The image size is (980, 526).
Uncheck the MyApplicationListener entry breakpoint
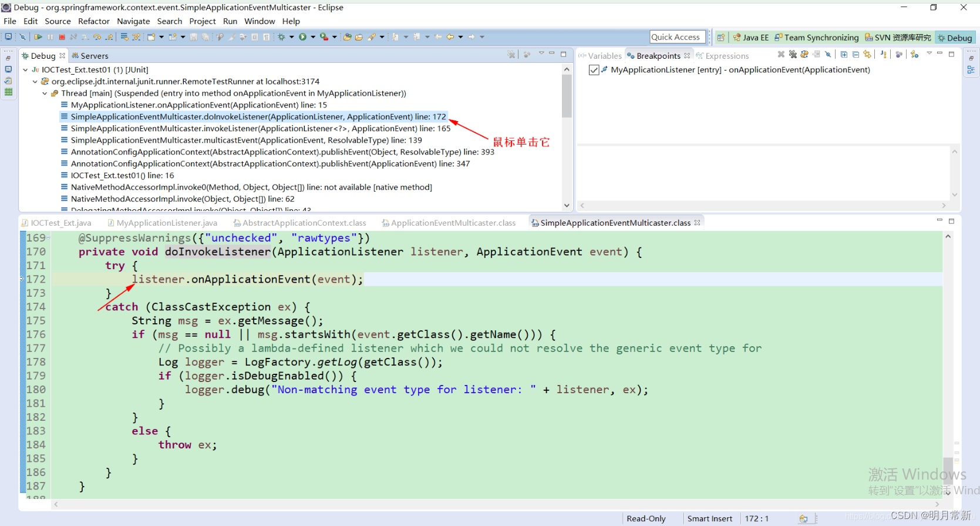[594, 70]
